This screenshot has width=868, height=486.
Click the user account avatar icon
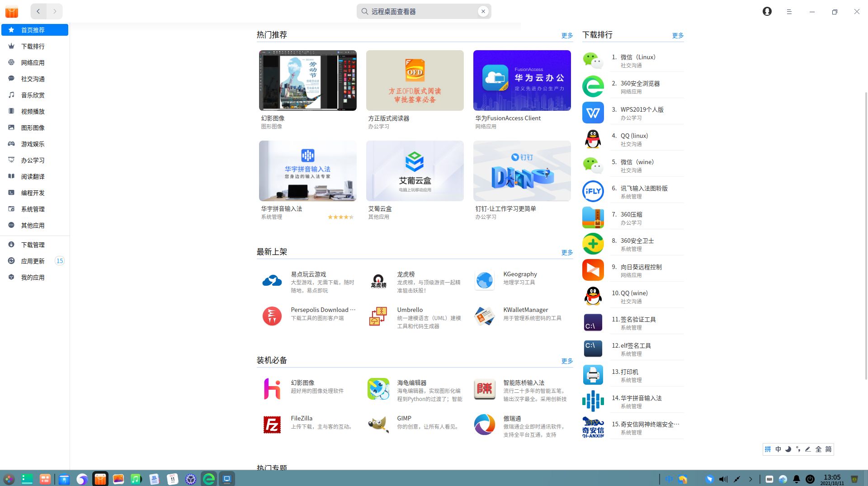(x=767, y=11)
